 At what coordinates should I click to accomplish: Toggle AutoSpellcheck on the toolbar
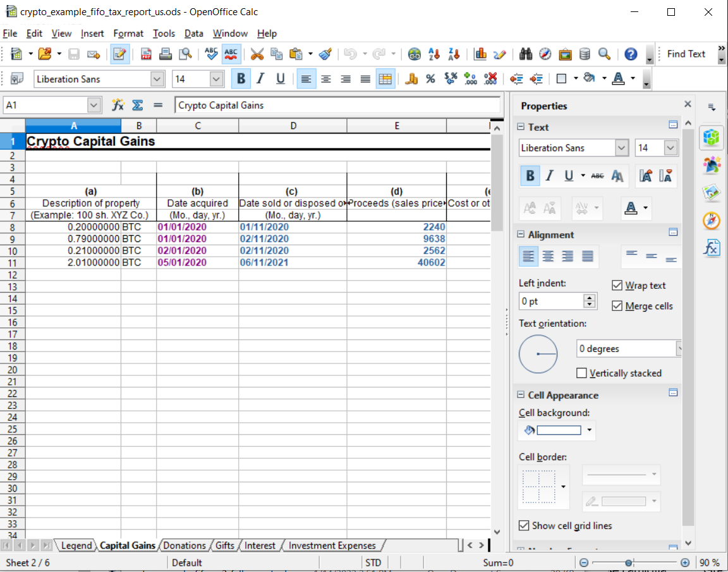[231, 54]
